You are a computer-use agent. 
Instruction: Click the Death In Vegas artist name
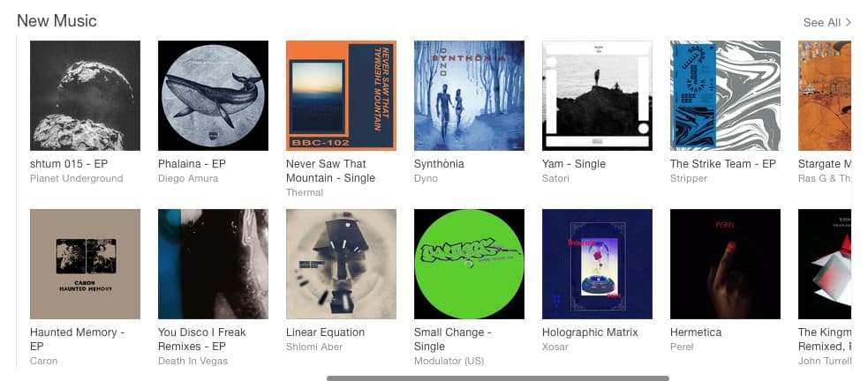coord(192,361)
